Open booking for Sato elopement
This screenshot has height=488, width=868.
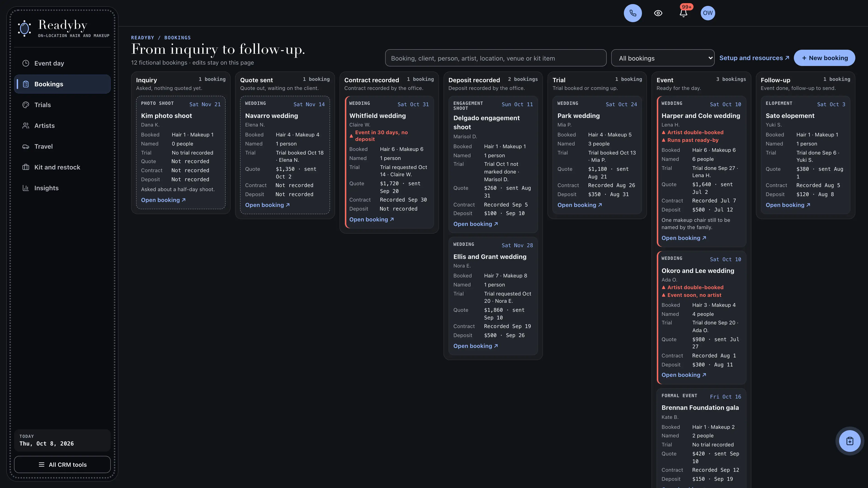(788, 205)
